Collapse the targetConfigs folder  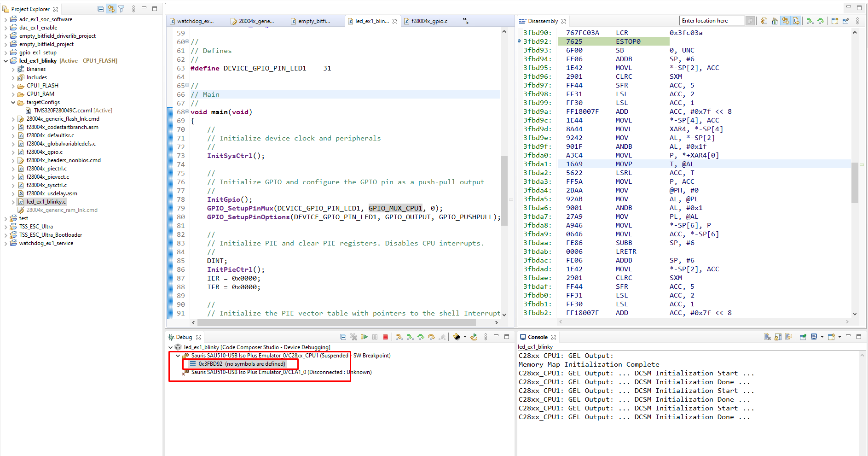tap(13, 102)
